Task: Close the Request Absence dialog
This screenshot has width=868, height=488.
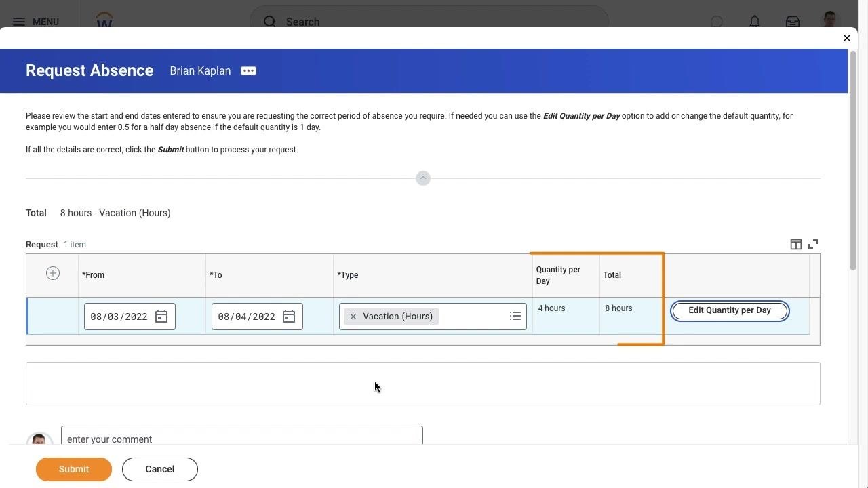Action: click(847, 38)
